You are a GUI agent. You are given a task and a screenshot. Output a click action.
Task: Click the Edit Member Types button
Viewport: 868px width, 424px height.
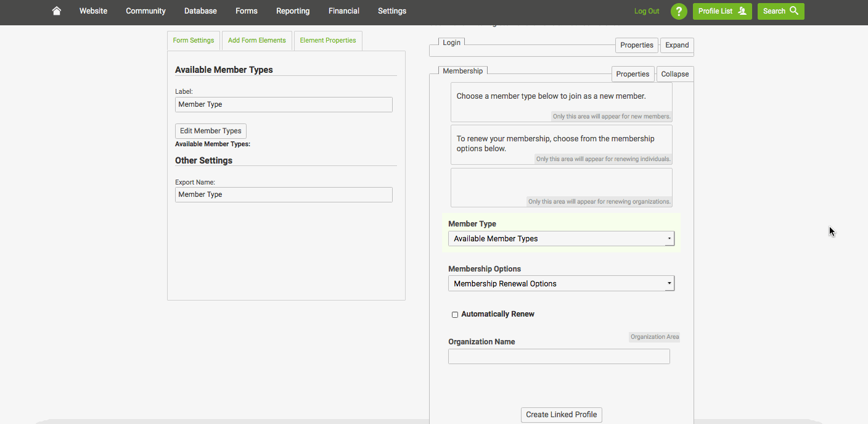[x=211, y=131]
